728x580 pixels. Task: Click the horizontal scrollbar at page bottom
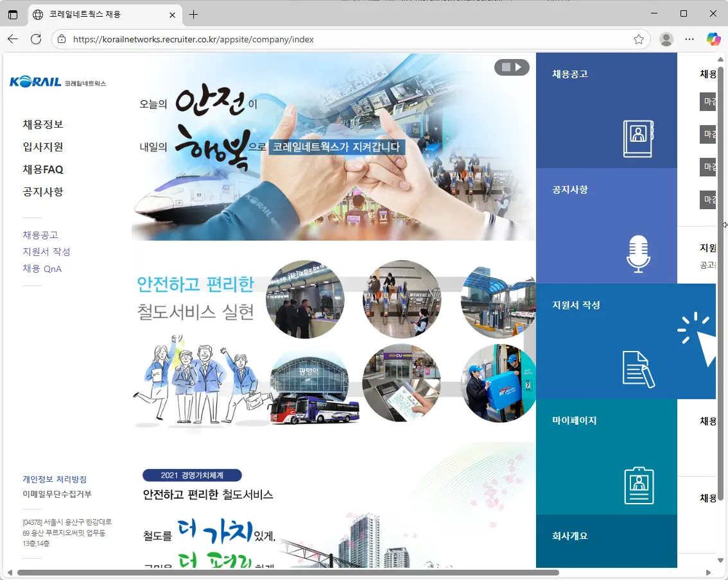click(288, 572)
